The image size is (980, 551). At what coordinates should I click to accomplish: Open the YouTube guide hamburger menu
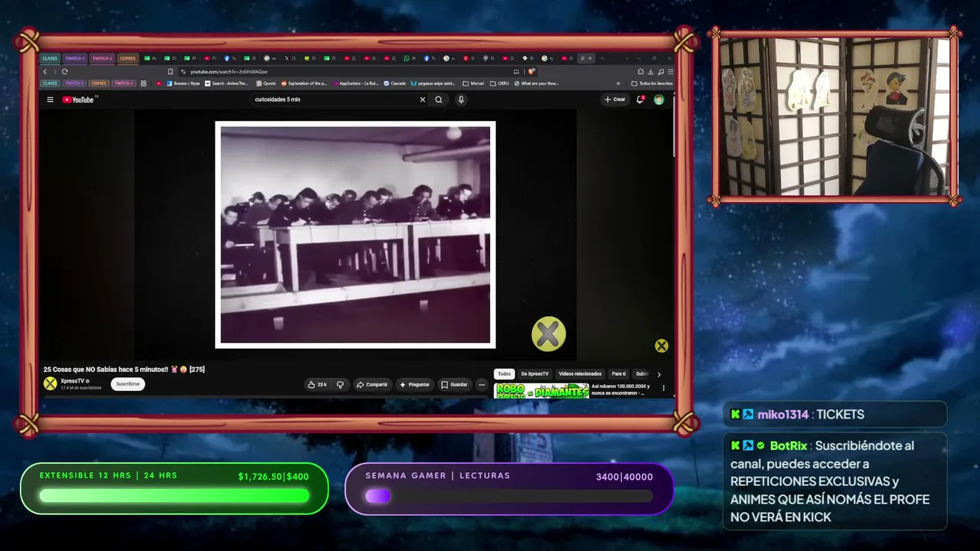(50, 99)
